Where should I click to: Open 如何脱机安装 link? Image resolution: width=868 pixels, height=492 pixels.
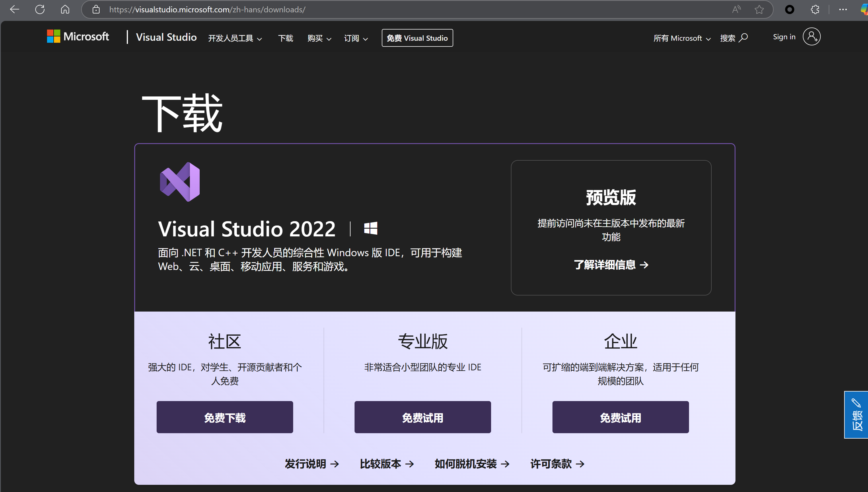click(472, 464)
